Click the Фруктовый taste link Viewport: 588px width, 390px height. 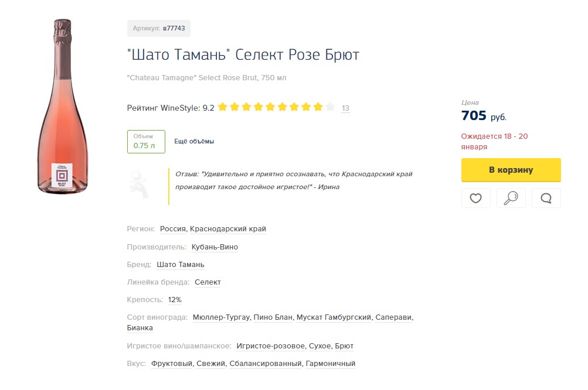click(172, 364)
